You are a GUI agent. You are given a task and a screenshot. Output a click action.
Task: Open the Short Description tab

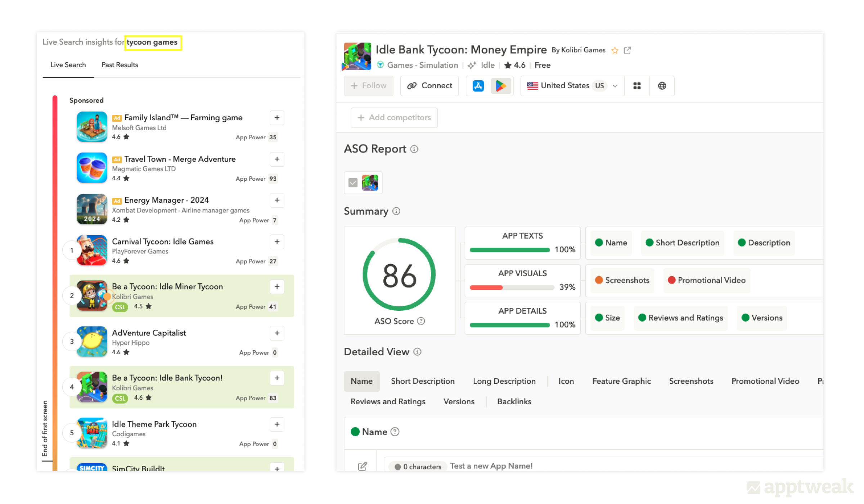(x=423, y=381)
